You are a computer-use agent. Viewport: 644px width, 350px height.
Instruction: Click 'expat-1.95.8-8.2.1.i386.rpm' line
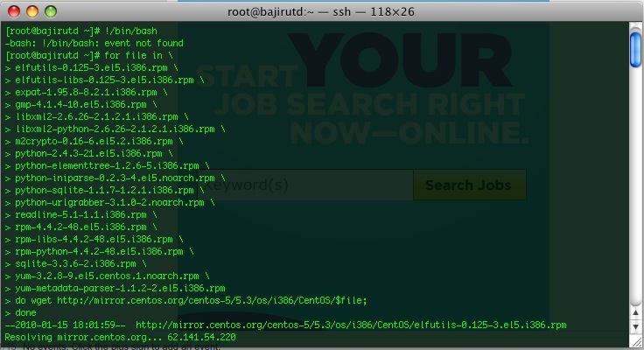(x=87, y=93)
